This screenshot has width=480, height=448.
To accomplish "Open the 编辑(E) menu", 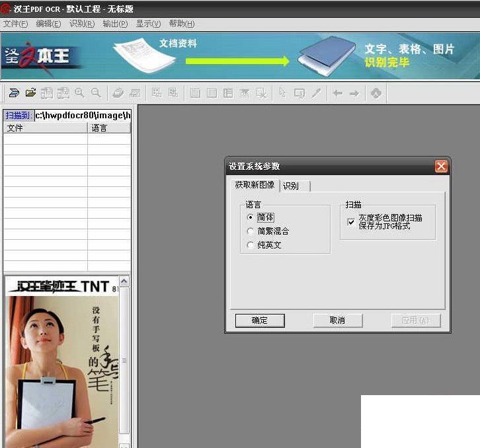I will (x=48, y=24).
